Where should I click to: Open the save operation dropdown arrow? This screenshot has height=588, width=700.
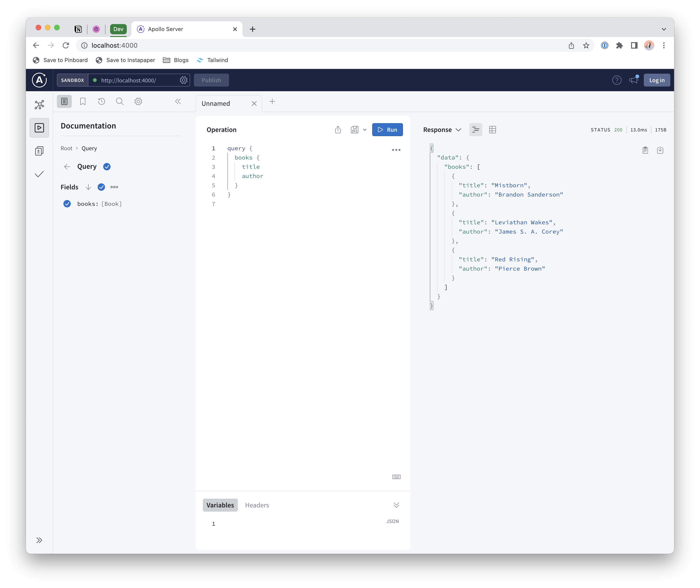[x=365, y=130]
